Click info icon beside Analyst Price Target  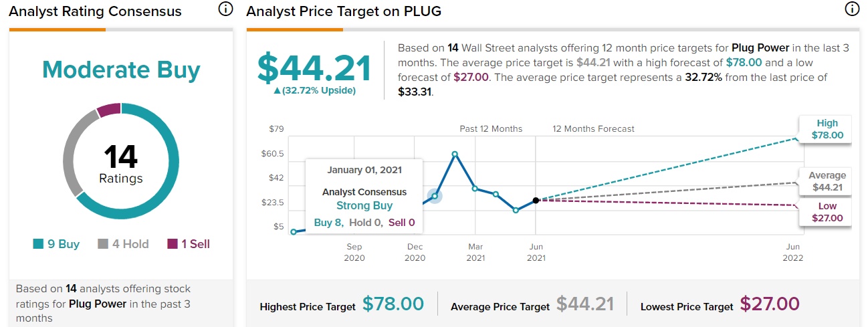pyautogui.click(x=851, y=9)
